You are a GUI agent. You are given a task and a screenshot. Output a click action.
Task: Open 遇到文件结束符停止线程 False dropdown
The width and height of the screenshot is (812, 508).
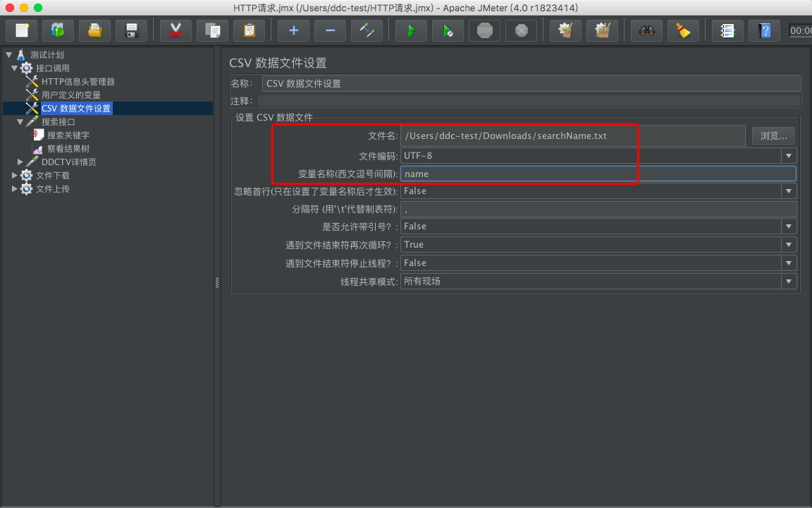[788, 263]
